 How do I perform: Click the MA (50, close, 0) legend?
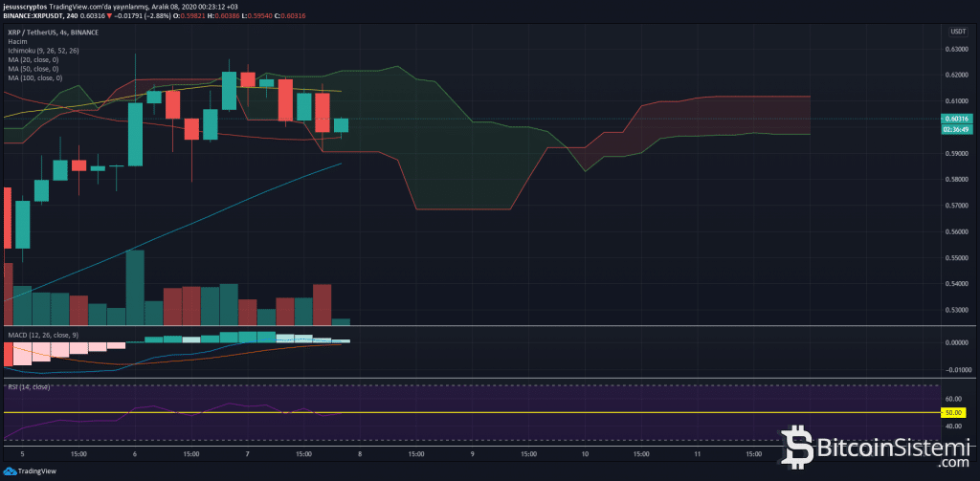[x=33, y=68]
